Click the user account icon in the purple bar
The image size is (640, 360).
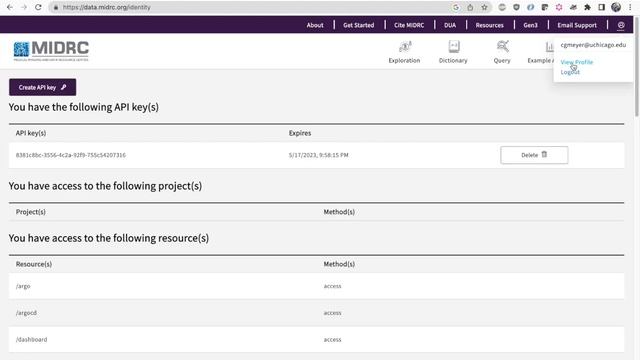coord(621,25)
